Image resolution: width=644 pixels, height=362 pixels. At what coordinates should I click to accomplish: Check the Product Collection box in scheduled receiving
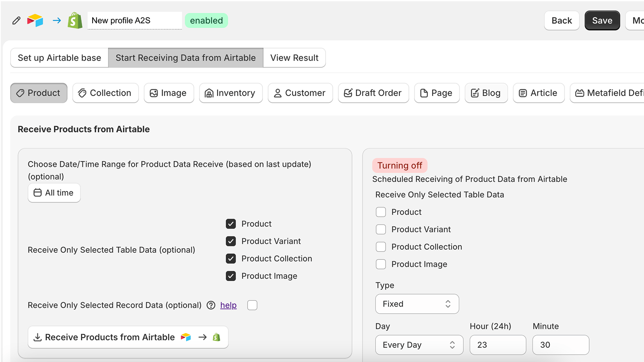[x=381, y=247]
